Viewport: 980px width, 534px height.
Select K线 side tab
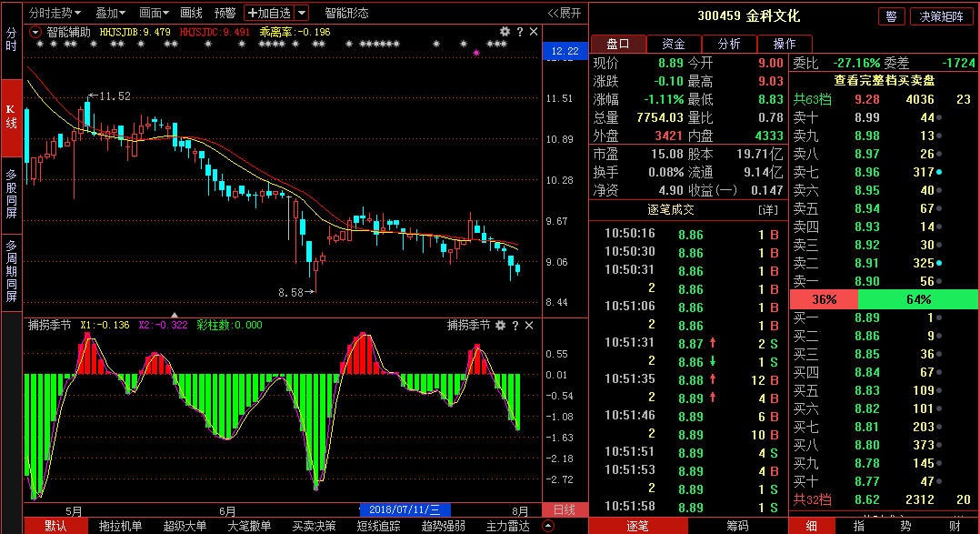(x=11, y=117)
